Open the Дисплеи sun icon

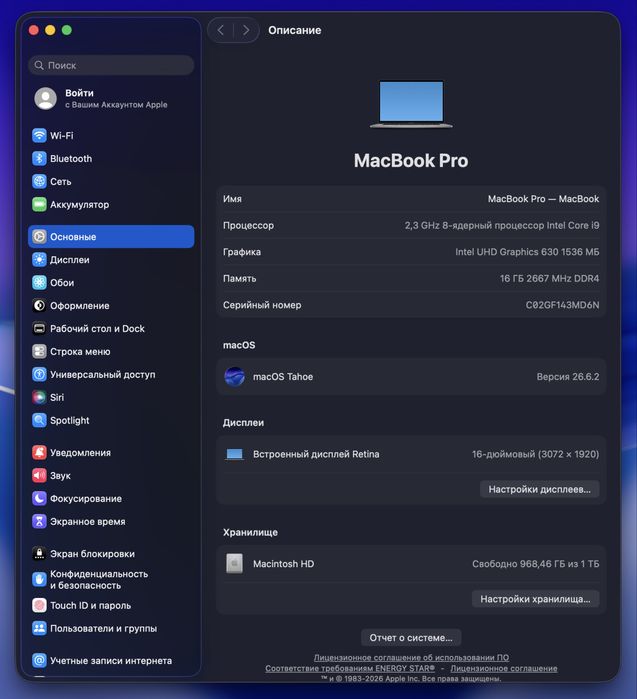pos(39,259)
